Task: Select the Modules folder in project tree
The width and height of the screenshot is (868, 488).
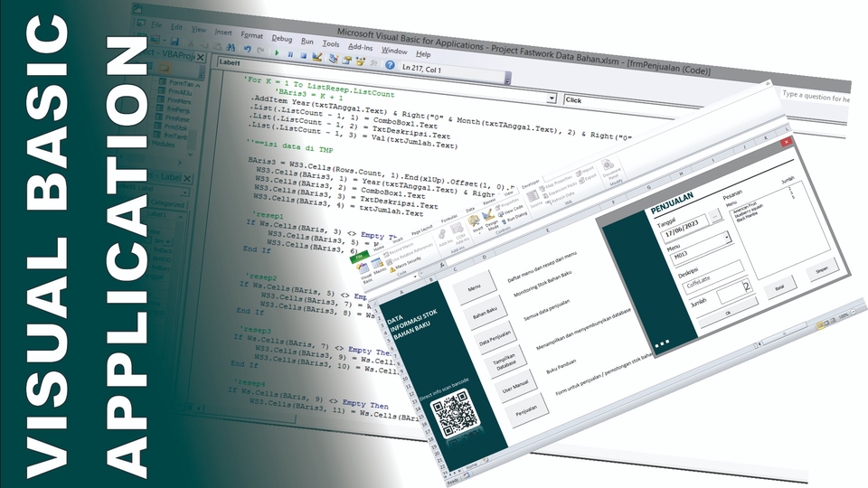Action: point(163,145)
